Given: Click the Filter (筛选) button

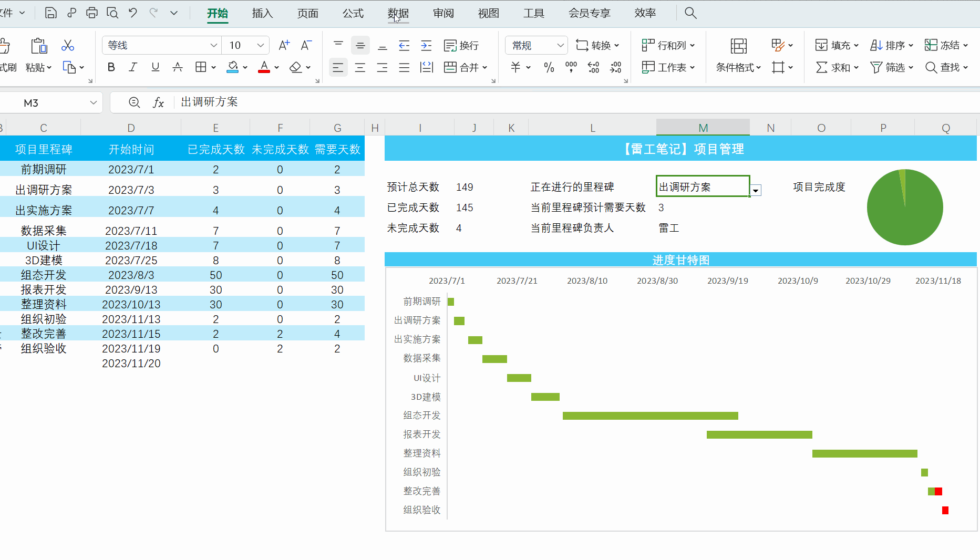Looking at the screenshot, I should [x=892, y=67].
